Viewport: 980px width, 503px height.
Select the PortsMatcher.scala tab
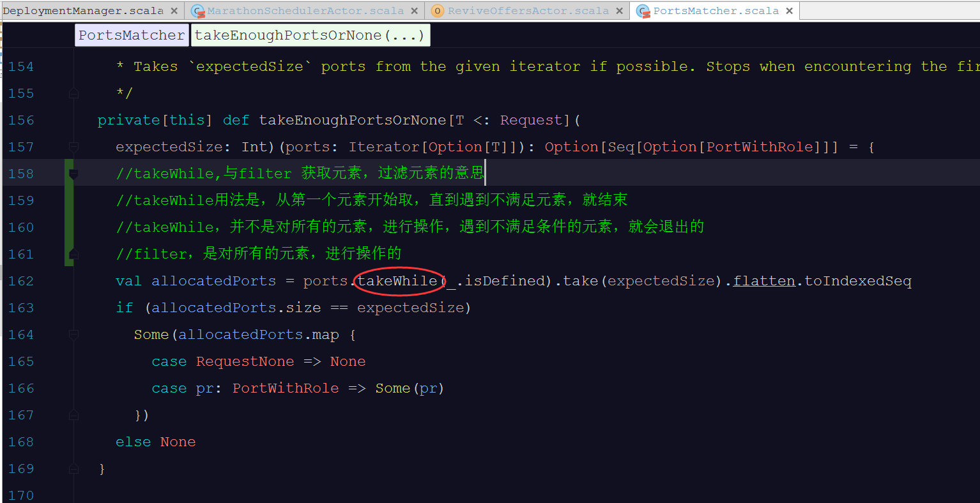point(716,11)
